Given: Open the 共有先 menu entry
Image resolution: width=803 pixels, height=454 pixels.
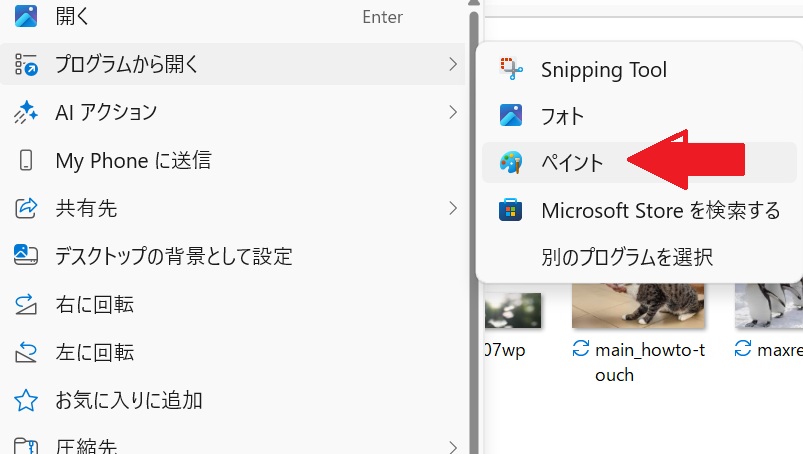Looking at the screenshot, I should pyautogui.click(x=233, y=208).
